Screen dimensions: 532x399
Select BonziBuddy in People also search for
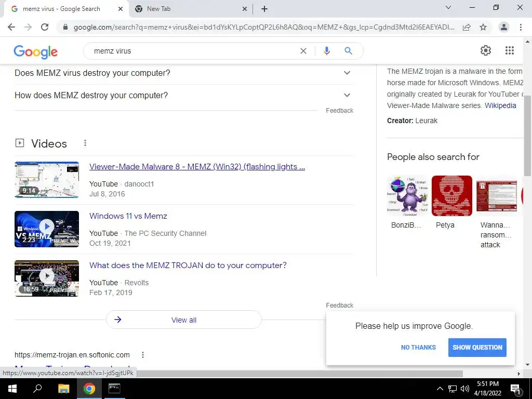pyautogui.click(x=407, y=203)
